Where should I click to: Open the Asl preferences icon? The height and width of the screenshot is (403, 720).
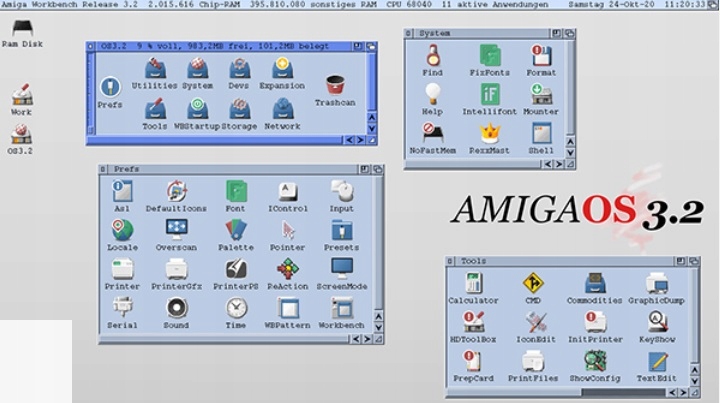click(x=122, y=191)
